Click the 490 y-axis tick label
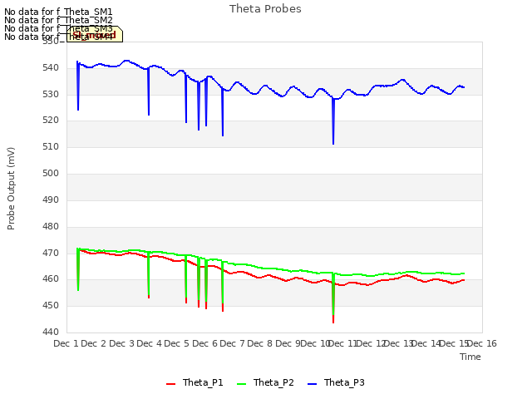The height and width of the screenshot is (399, 532). click(51, 199)
